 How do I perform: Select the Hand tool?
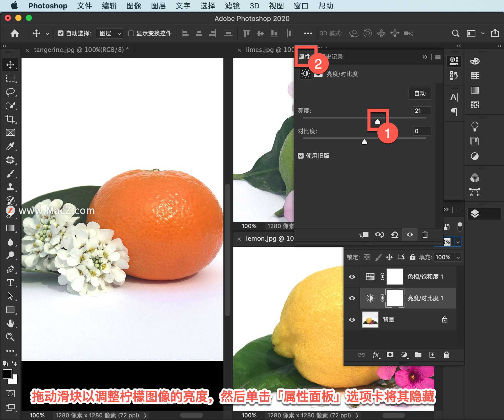(10, 323)
